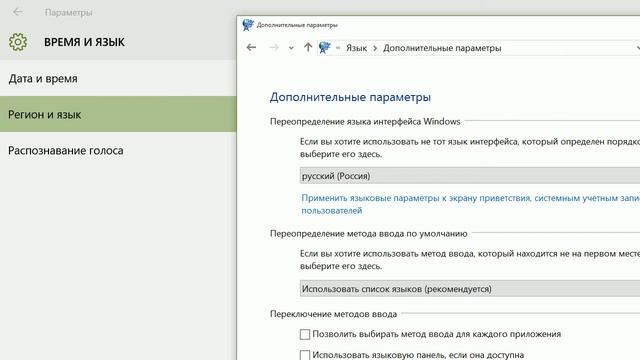This screenshot has width=640, height=360.
Task: Click the settings gear icon beside ВРЕМЯ И ЯЗЫК
Action: (x=18, y=42)
